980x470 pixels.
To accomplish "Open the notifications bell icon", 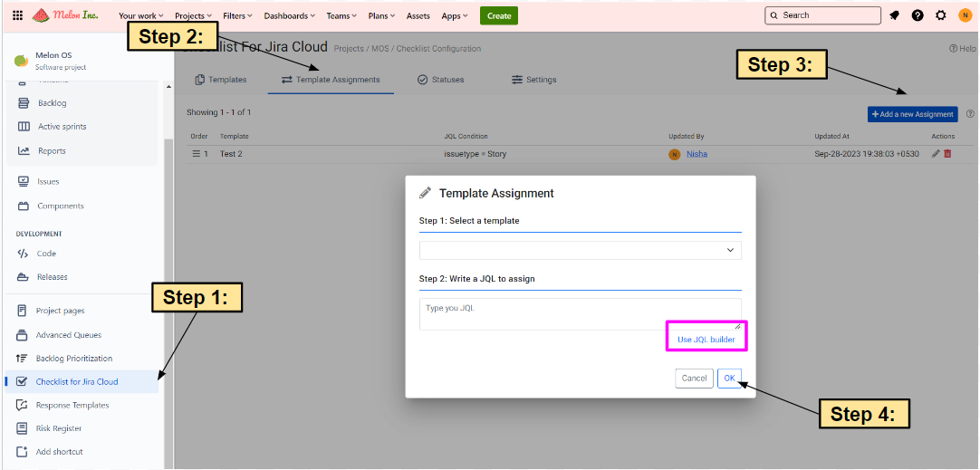I will [895, 15].
